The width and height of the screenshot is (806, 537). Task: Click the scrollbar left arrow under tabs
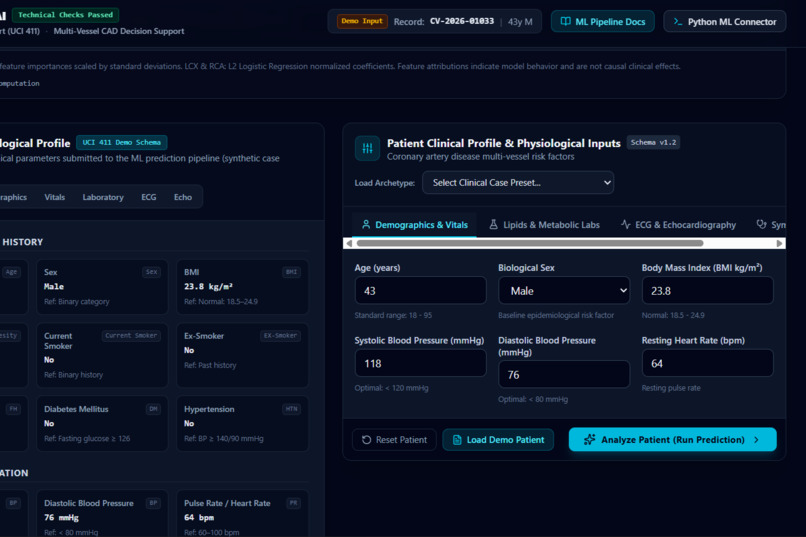pyautogui.click(x=349, y=243)
